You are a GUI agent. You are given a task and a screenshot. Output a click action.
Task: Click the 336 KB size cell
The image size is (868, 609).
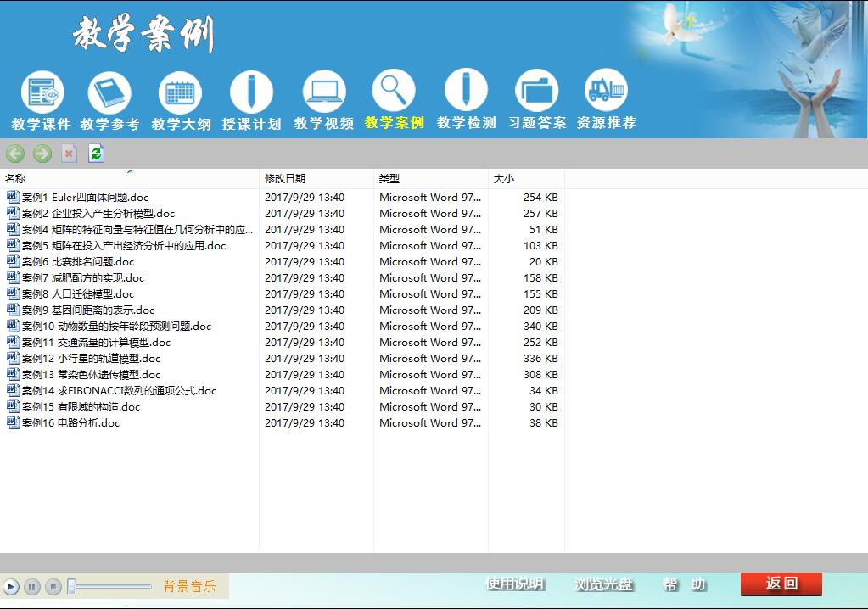[540, 358]
